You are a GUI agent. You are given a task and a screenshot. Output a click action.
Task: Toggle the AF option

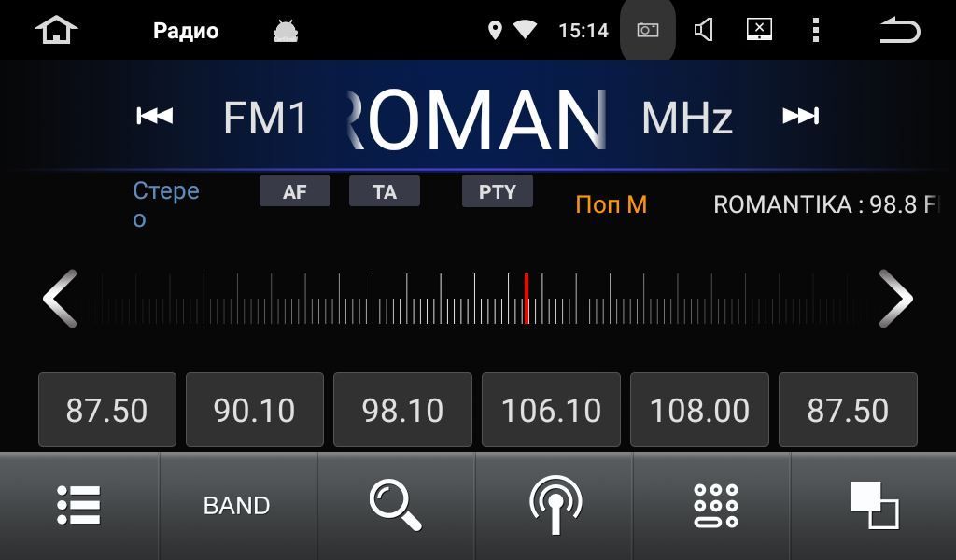point(295,191)
